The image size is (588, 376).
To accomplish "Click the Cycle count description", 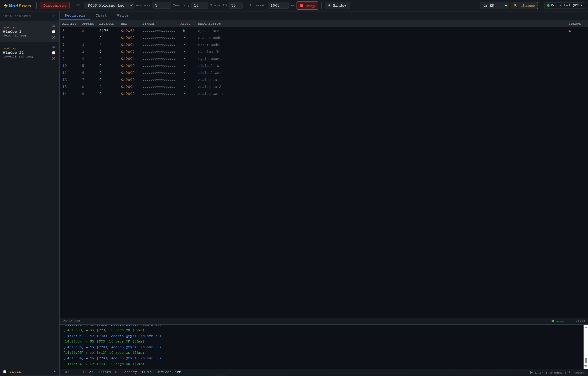I will click(x=209, y=59).
